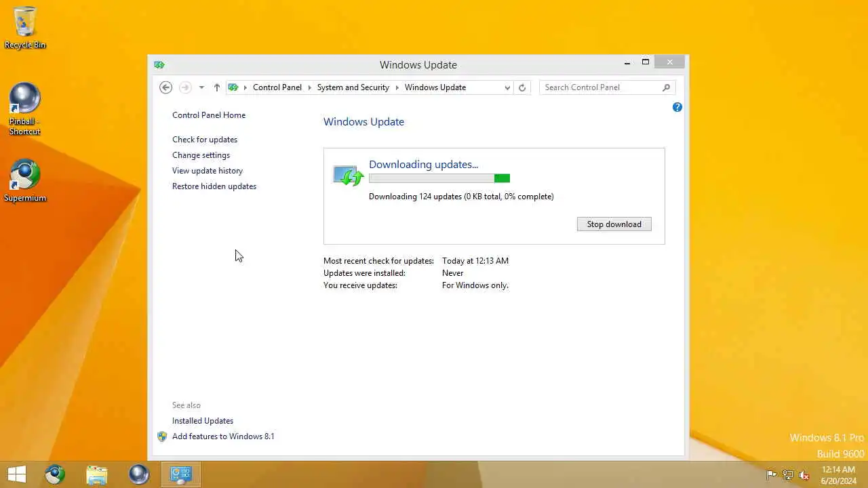Click the address bar Control Panel icon
868x488 pixels.
(233, 87)
